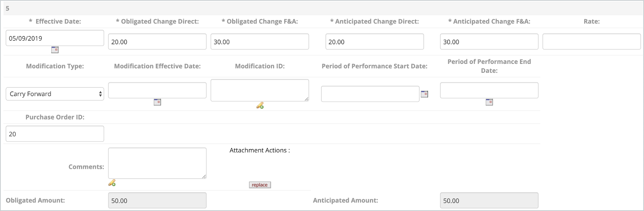Open the Period of Performance Start Date calendar

point(424,94)
